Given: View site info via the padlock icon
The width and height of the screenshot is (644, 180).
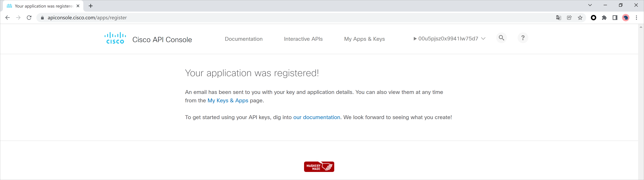Looking at the screenshot, I should [42, 18].
